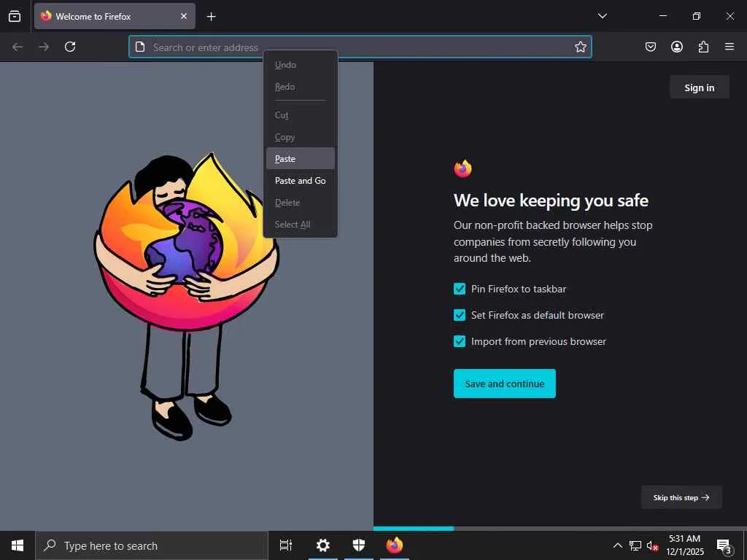This screenshot has width=747, height=560.
Task: Click the taskbar search box
Action: tap(152, 545)
